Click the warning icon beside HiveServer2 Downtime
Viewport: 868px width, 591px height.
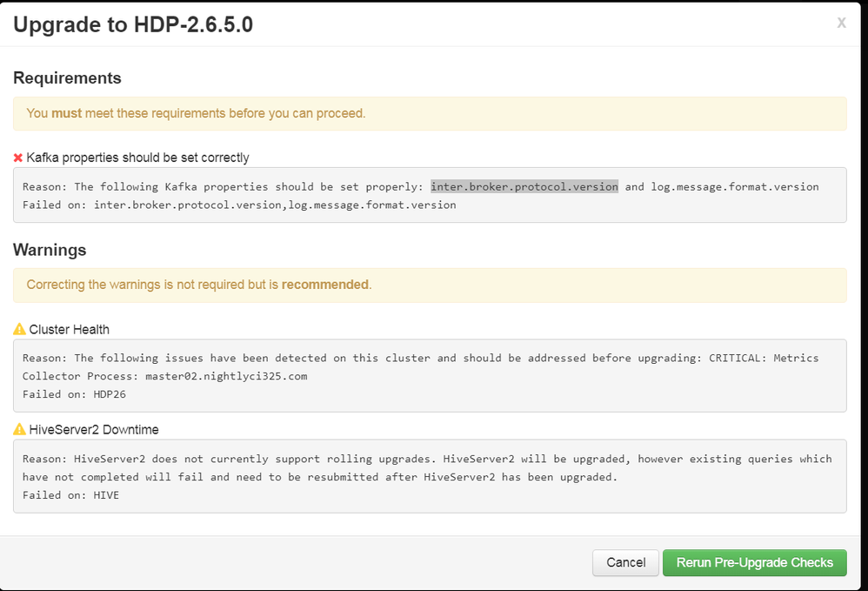point(19,429)
